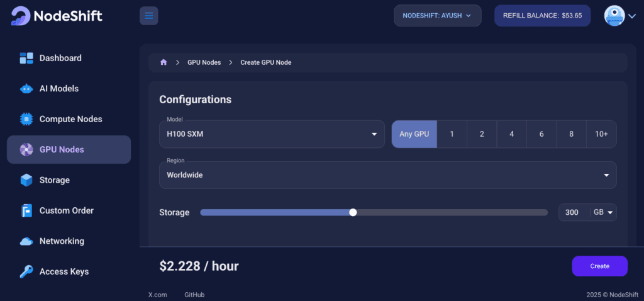Open AI Models page
The width and height of the screenshot is (644, 301).
pyautogui.click(x=69, y=88)
